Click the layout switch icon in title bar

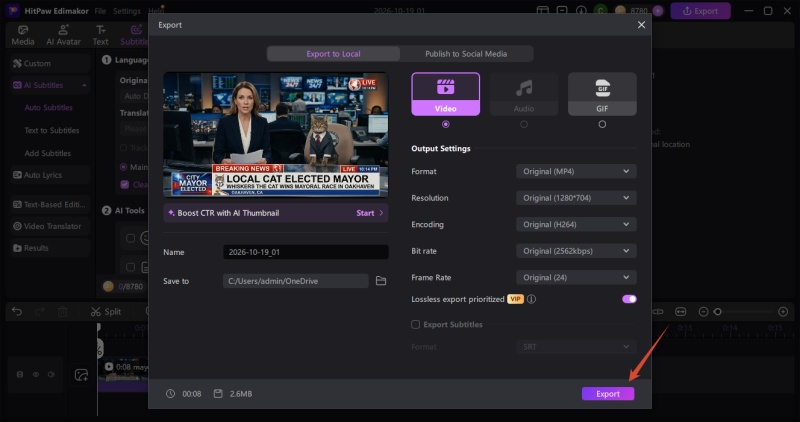(x=542, y=11)
